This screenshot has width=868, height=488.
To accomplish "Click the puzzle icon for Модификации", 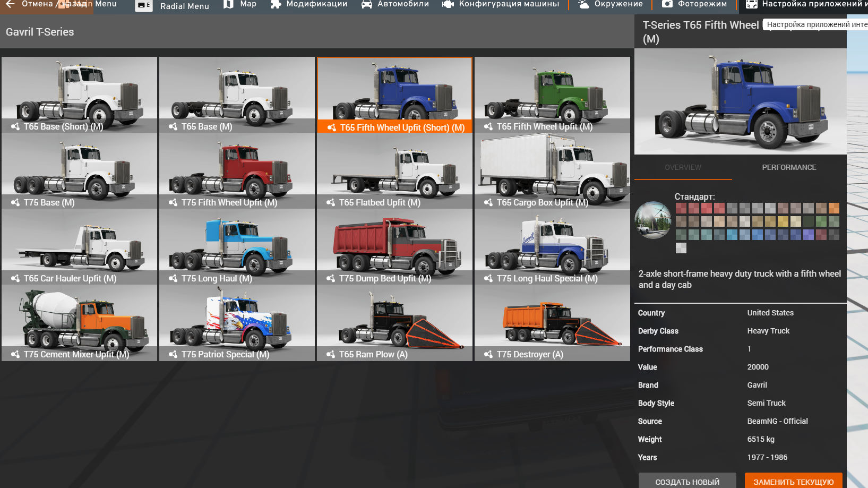I will 275,4.
